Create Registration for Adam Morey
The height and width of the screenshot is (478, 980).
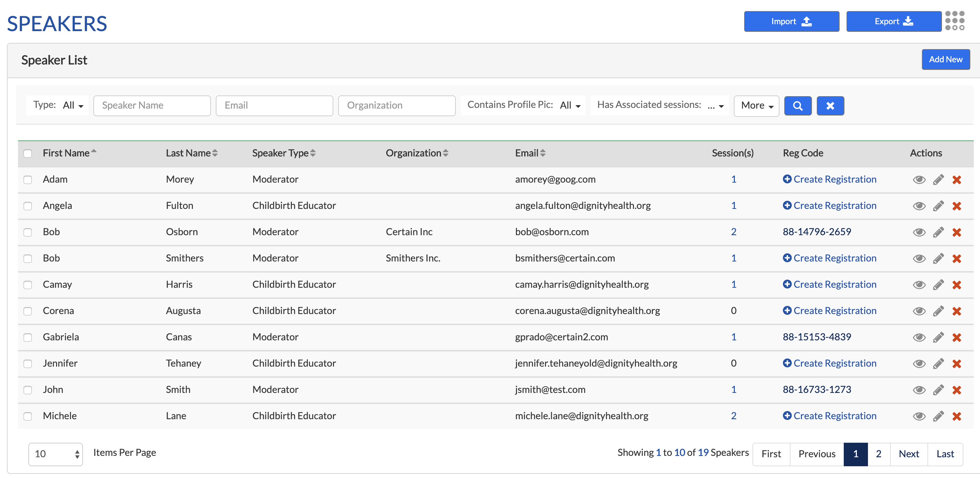tap(829, 179)
